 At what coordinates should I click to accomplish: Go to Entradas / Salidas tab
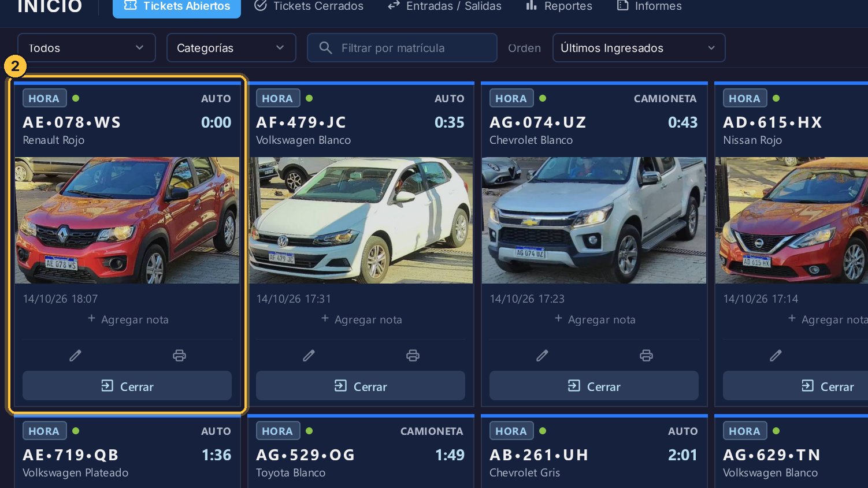[444, 6]
